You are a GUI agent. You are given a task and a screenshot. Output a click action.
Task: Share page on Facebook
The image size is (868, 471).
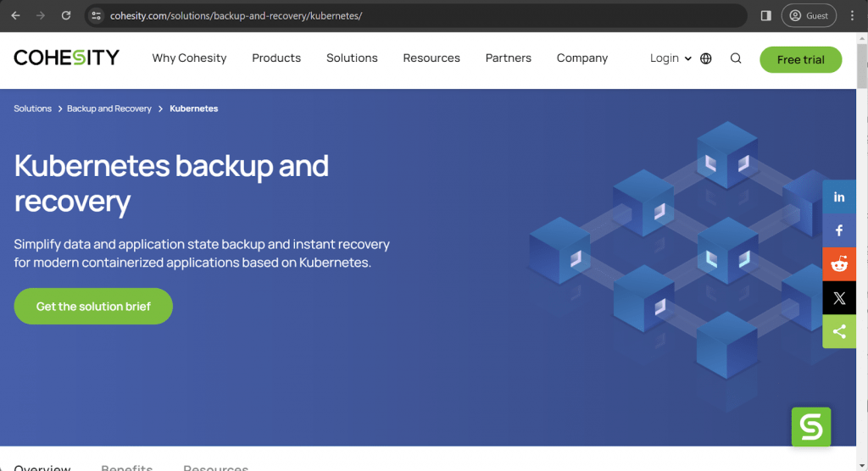tap(839, 230)
